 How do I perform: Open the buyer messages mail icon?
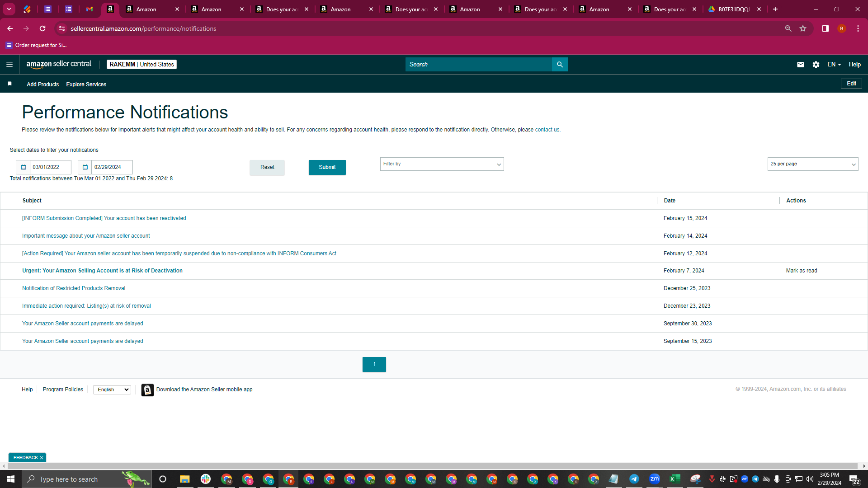(x=800, y=65)
